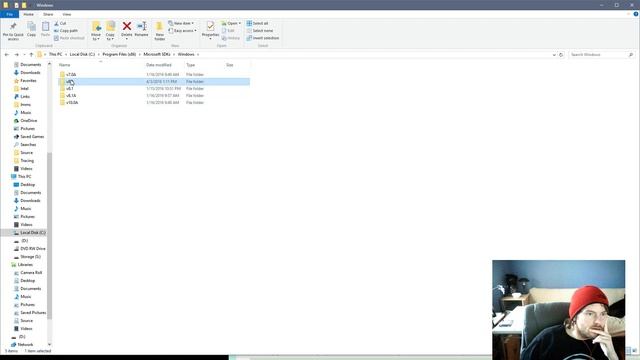
Task: Expand the chevron after Windows in breadcrumb
Action: [198, 54]
